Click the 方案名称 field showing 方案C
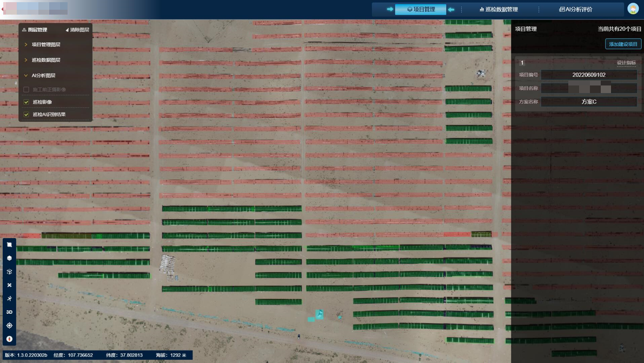Screen dimensions: 644x363 click(x=588, y=102)
